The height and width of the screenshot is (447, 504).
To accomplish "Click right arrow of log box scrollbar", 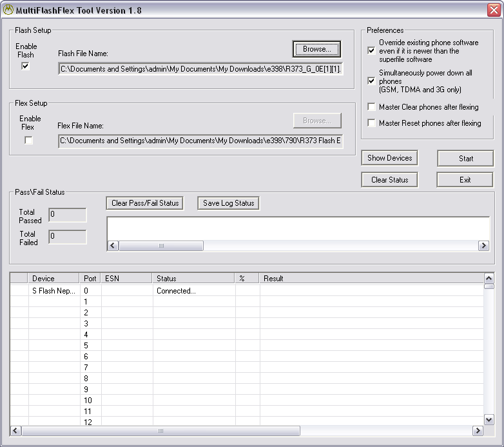I will [x=483, y=246].
